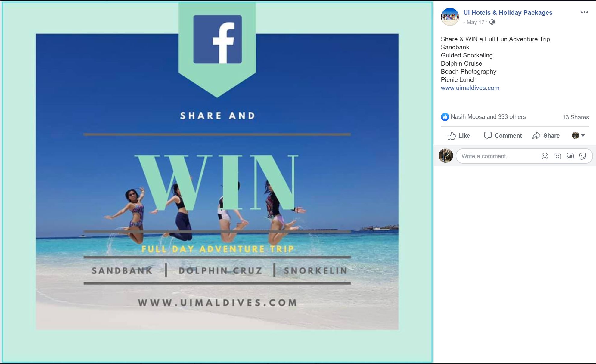Click the Share and WIN promo image
This screenshot has height=364, width=596.
217,182
